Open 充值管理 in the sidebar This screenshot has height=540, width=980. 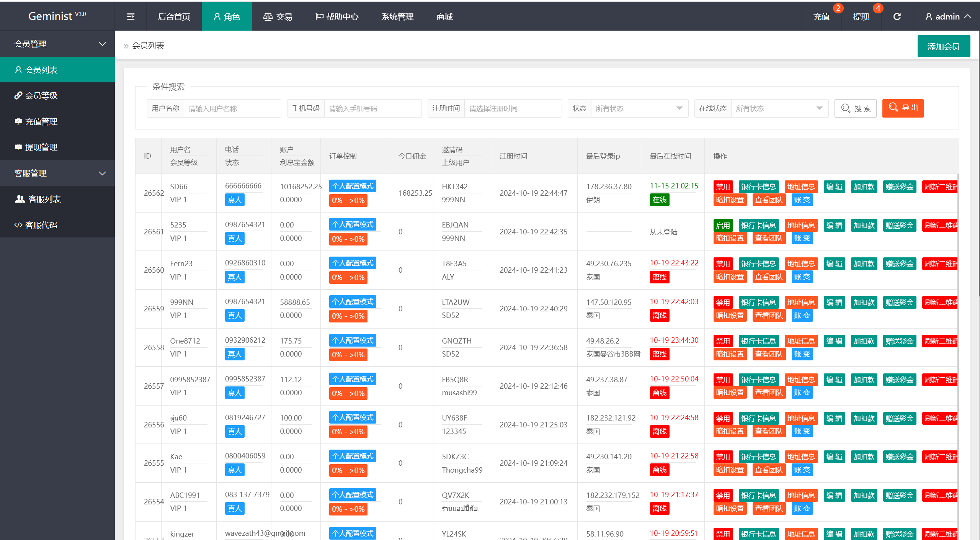click(41, 121)
